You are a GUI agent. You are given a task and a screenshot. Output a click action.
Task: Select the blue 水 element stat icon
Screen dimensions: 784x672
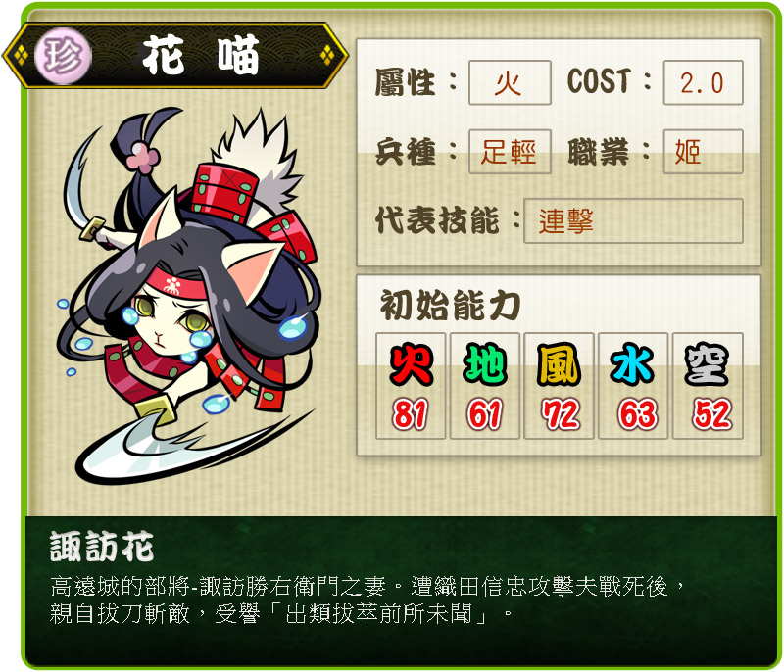[x=632, y=363]
